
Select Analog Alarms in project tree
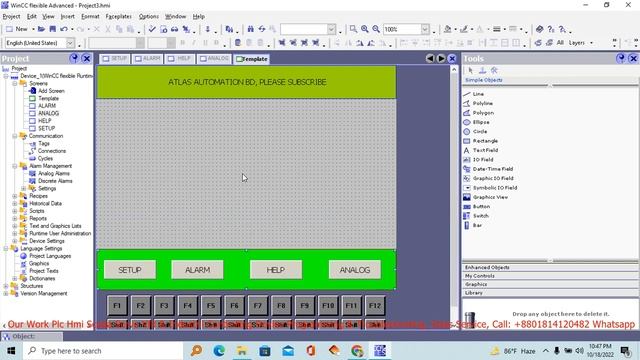point(49,173)
